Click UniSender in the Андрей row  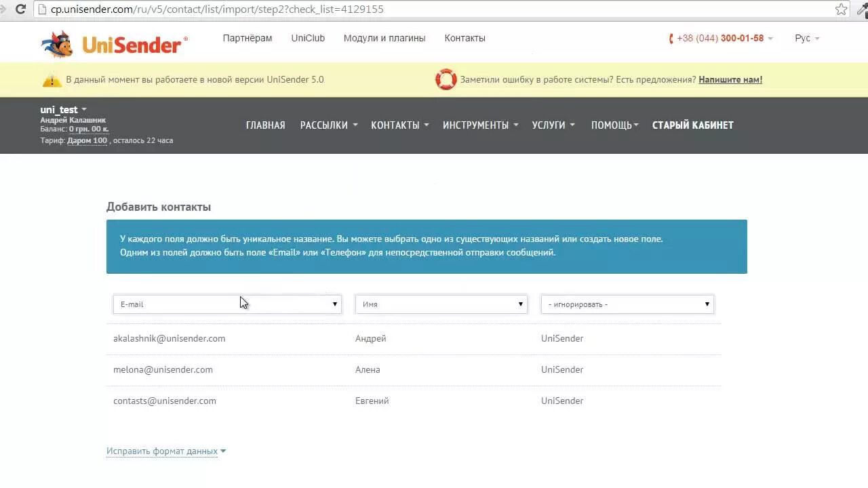click(x=562, y=339)
